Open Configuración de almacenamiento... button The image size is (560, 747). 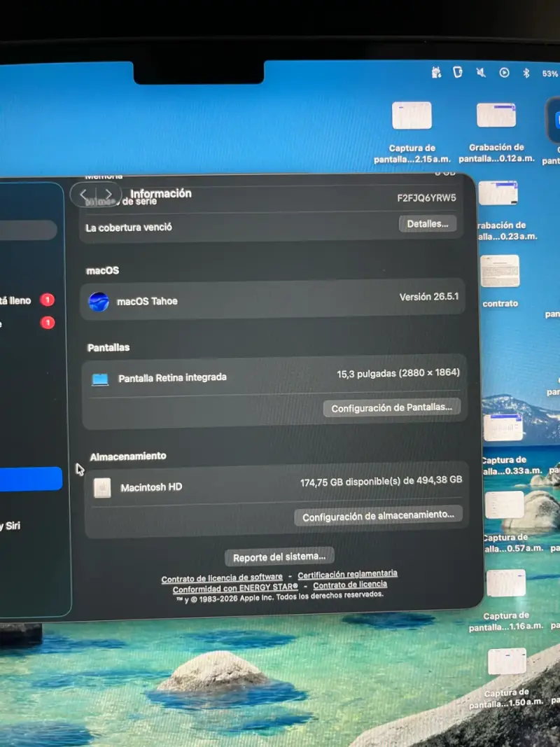(378, 517)
